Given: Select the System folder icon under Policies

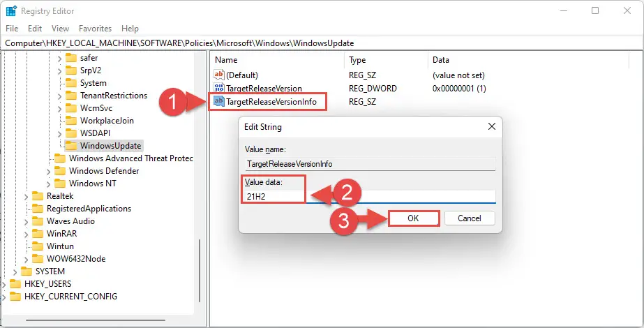Looking at the screenshot, I should (71, 82).
